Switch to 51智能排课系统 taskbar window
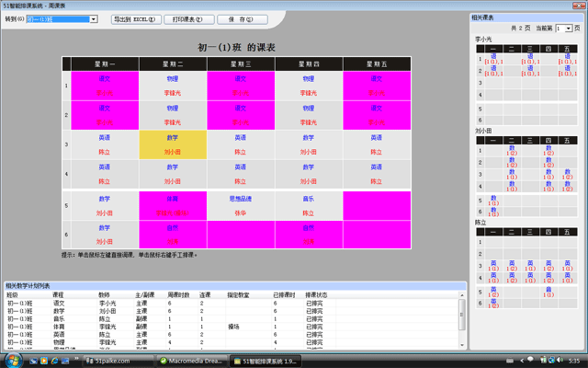 [266, 361]
